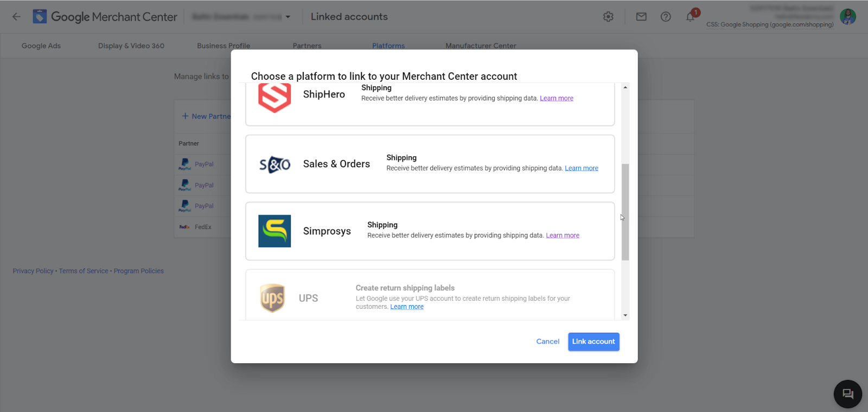Click the first PayPal partner icon
This screenshot has width=868, height=412.
click(x=184, y=164)
